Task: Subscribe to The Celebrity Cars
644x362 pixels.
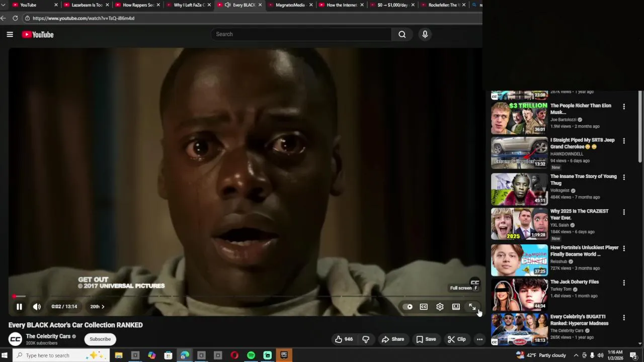Action: click(100, 339)
